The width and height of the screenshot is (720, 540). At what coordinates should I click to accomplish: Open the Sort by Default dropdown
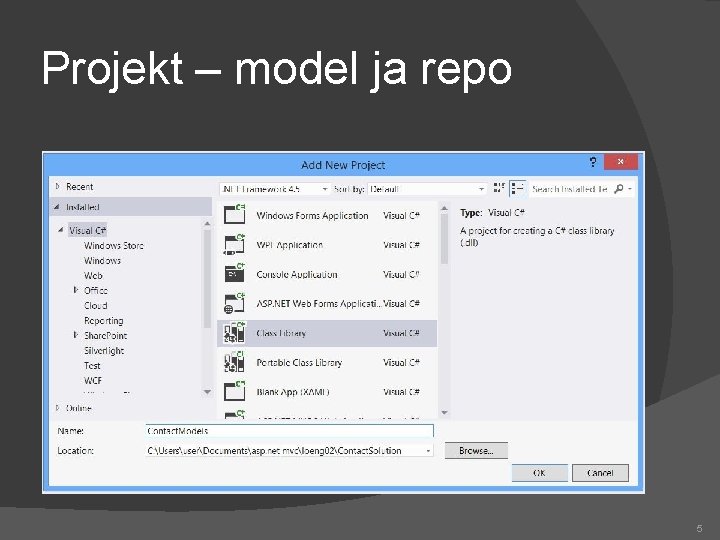[426, 189]
